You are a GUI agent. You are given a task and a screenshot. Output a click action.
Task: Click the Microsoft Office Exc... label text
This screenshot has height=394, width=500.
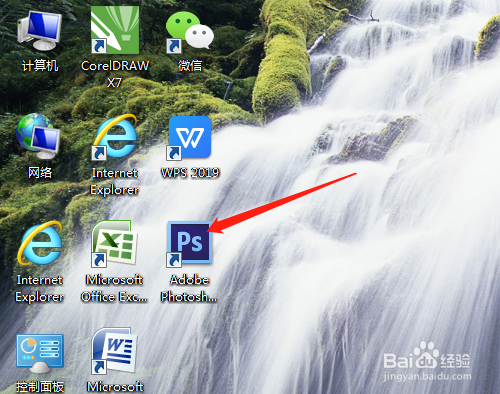tap(114, 288)
